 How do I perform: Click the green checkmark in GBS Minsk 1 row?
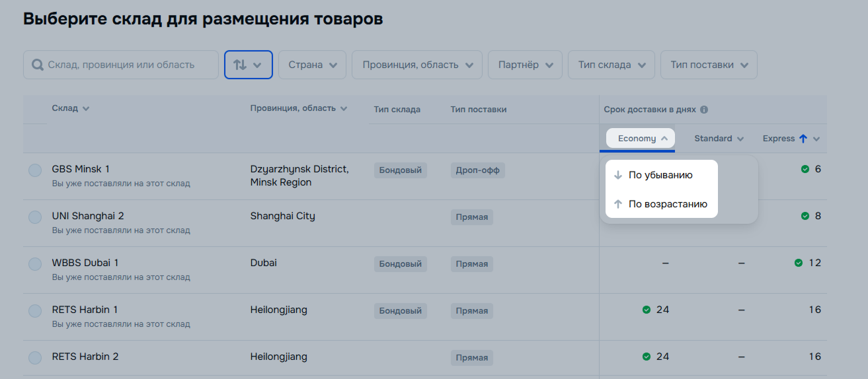[805, 169]
